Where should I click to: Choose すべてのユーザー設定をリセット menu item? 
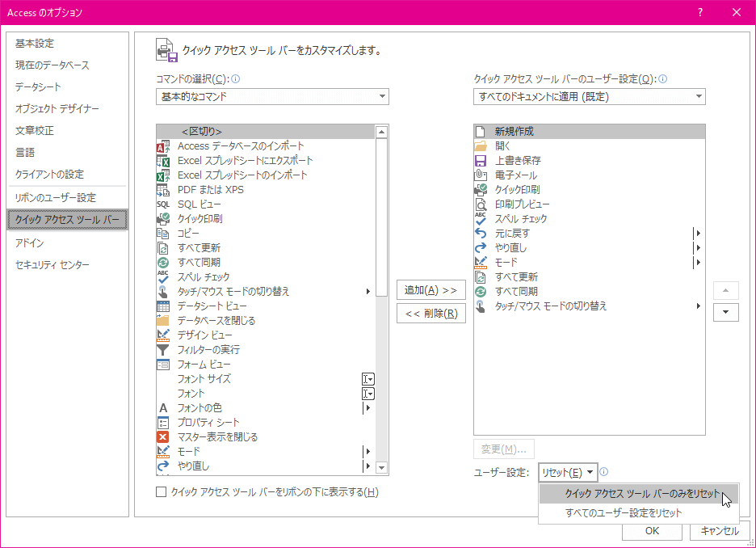[x=638, y=512]
